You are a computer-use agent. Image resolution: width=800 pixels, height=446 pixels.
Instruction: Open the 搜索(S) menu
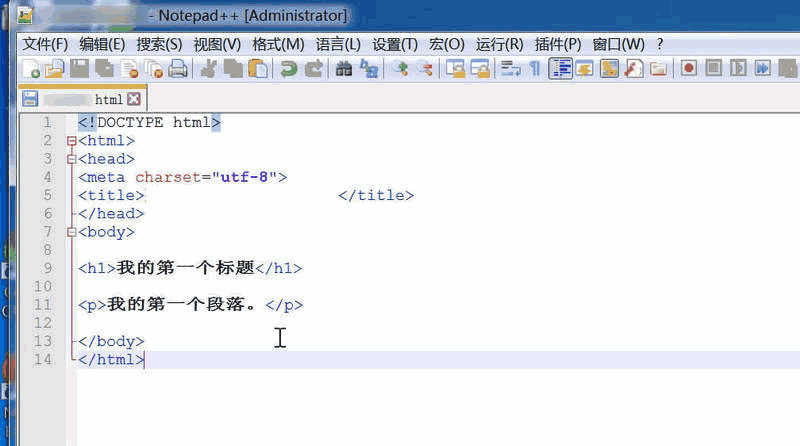point(159,44)
